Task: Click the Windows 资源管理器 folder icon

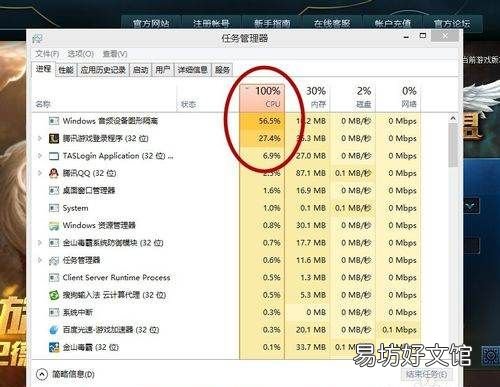Action: coord(54,226)
